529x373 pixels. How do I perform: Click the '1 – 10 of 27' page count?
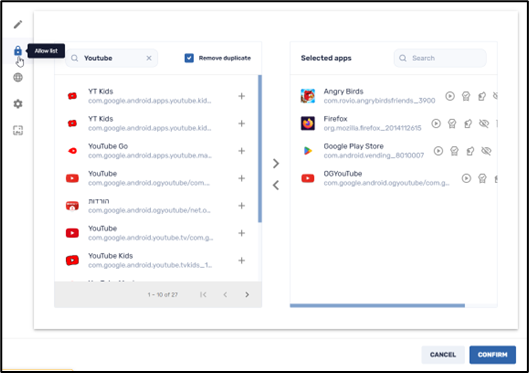coord(163,295)
